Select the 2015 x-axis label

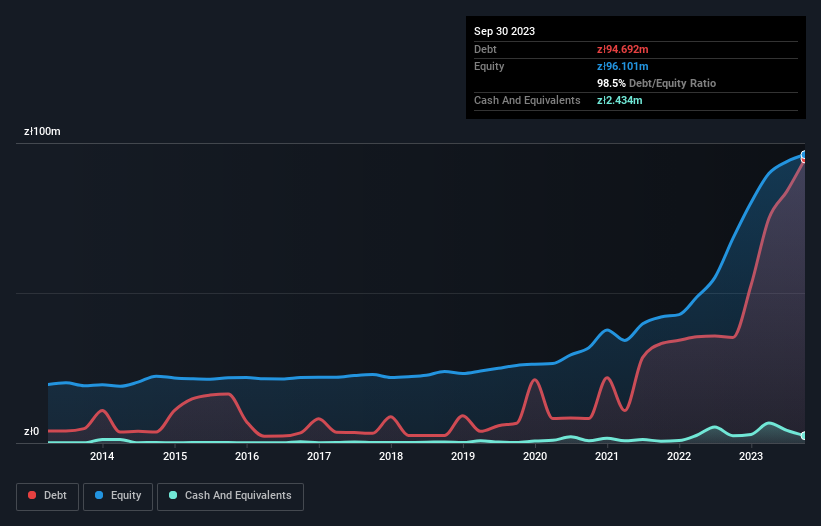pyautogui.click(x=175, y=456)
